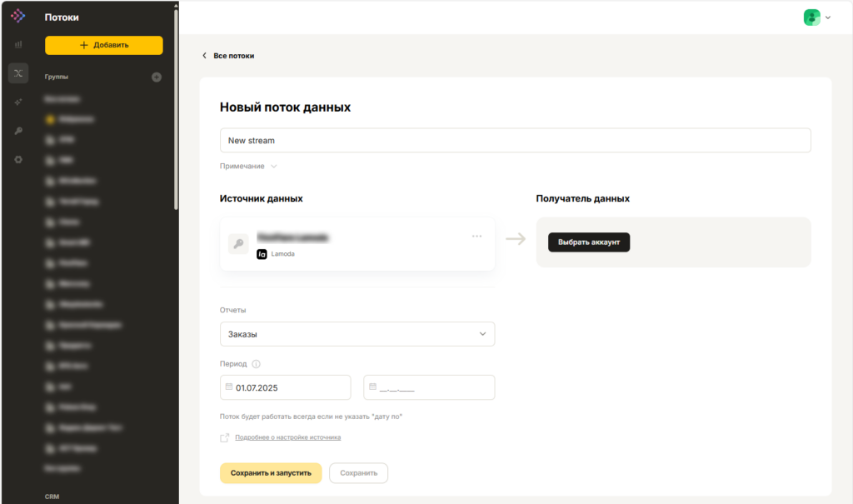Click Выбрать аккаунт button
Image resolution: width=853 pixels, height=504 pixels.
(589, 242)
